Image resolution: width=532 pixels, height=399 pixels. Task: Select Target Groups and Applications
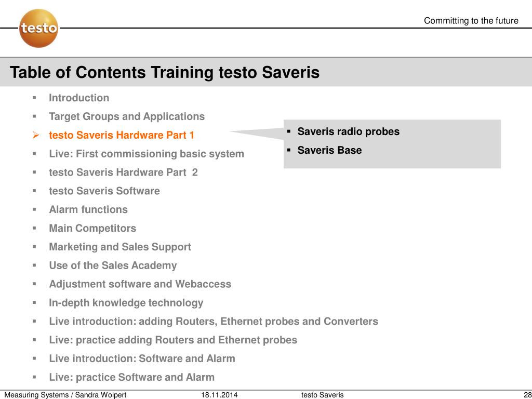[127, 116]
